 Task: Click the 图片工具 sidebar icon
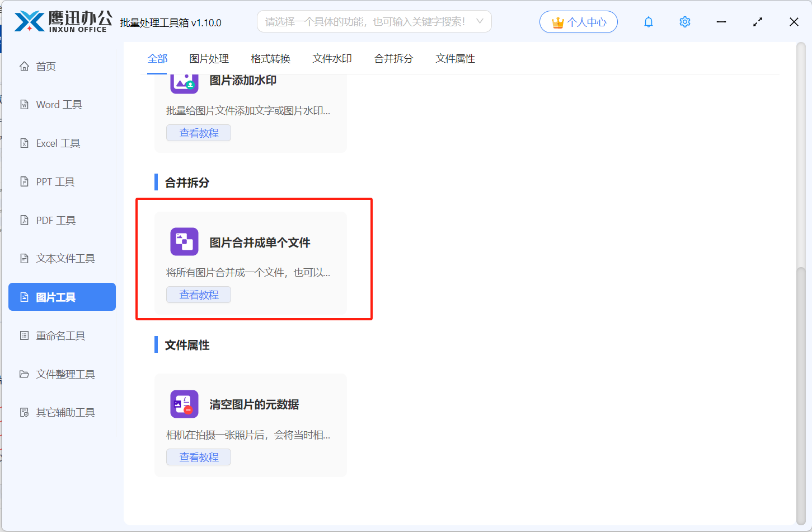24,297
